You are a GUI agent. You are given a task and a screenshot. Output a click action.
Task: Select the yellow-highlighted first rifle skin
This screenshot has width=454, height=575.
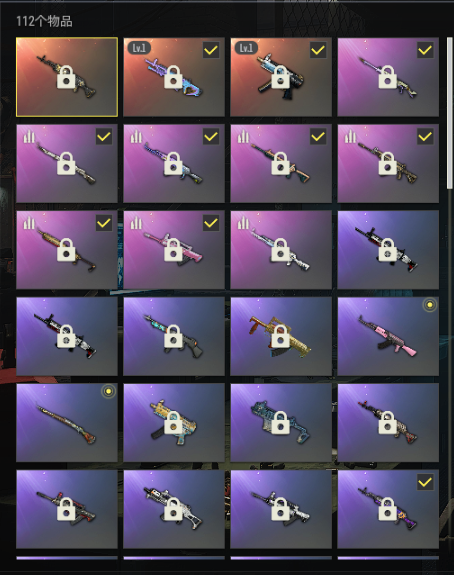click(67, 77)
